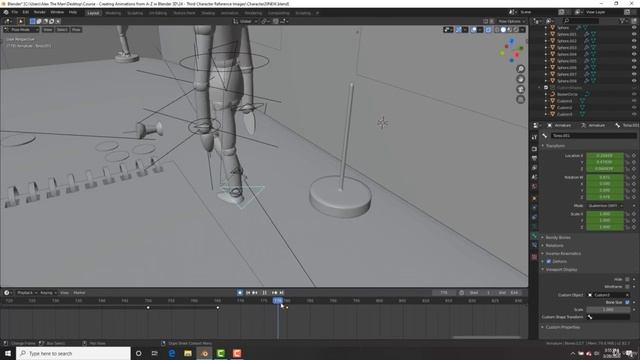Expand the Inverse Kinematics panel
The height and width of the screenshot is (360, 640).
pyautogui.click(x=563, y=253)
